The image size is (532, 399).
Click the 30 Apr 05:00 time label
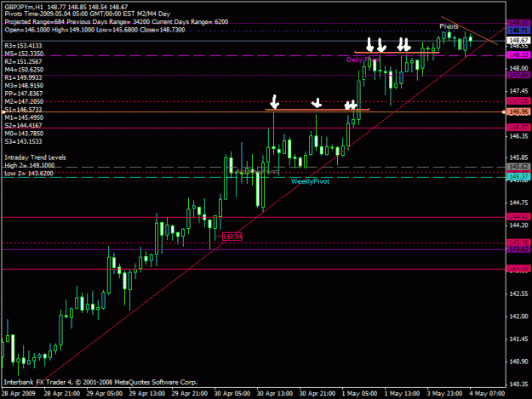[232, 394]
